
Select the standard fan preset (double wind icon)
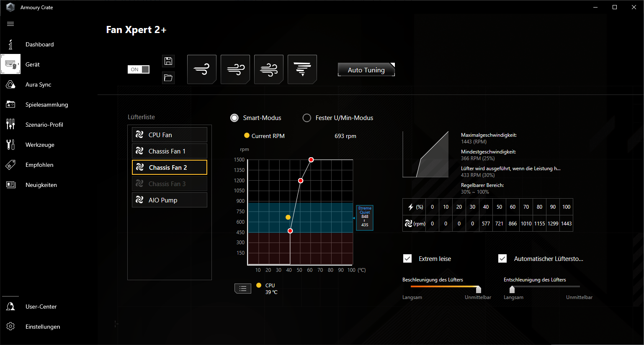tap(235, 69)
